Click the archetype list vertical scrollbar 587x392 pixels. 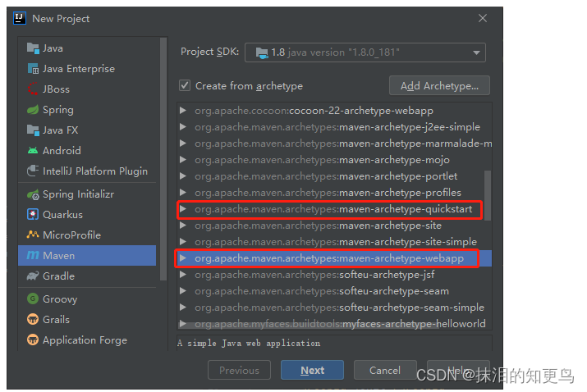pyautogui.click(x=488, y=195)
